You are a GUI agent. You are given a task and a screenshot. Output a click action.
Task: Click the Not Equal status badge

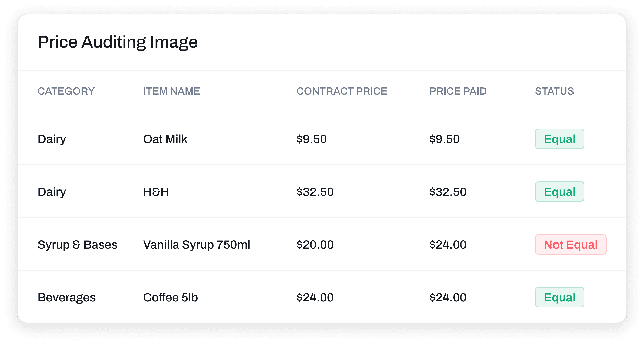[x=571, y=244]
